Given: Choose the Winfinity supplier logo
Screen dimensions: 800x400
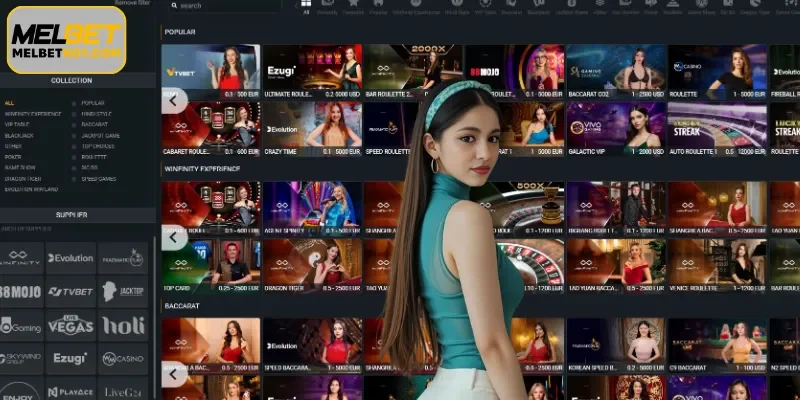Looking at the screenshot, I should point(21,258).
